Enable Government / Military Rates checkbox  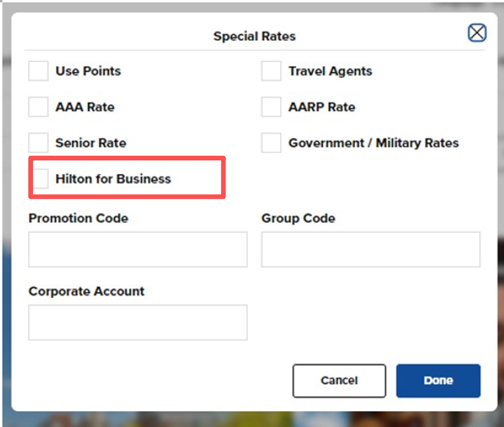tap(271, 143)
